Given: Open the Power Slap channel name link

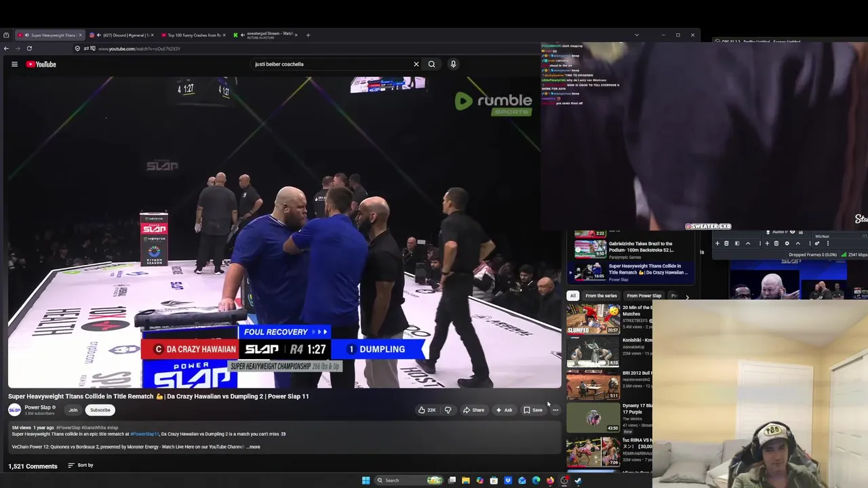Looking at the screenshot, I should point(37,408).
